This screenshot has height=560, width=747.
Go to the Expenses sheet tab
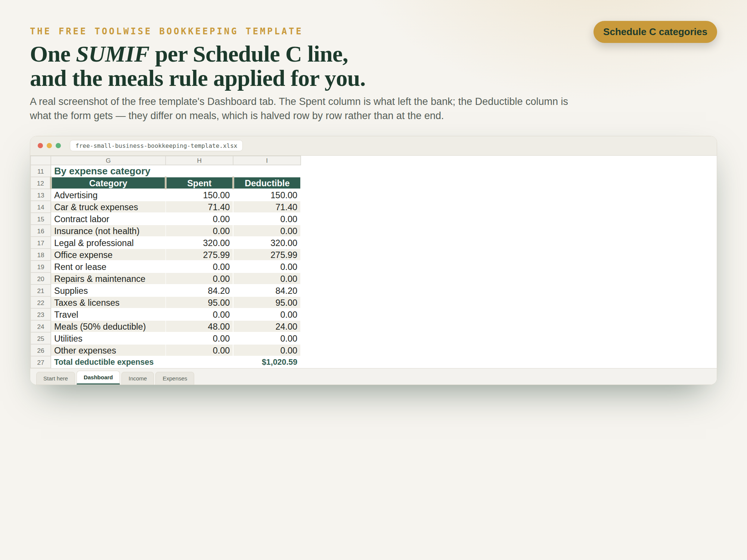click(175, 378)
